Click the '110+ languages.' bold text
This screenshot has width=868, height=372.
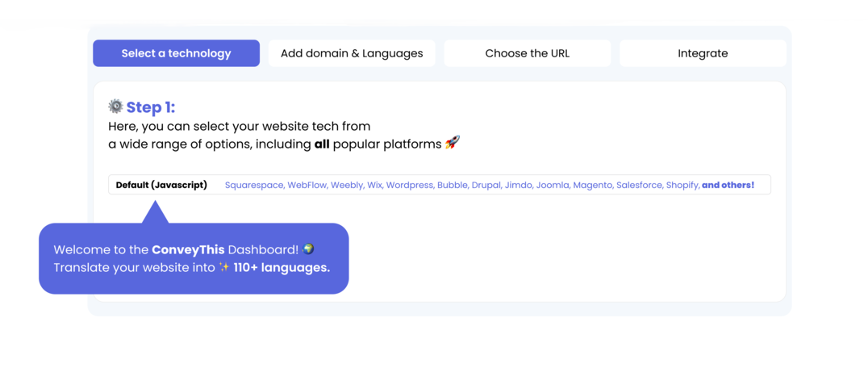pyautogui.click(x=282, y=268)
